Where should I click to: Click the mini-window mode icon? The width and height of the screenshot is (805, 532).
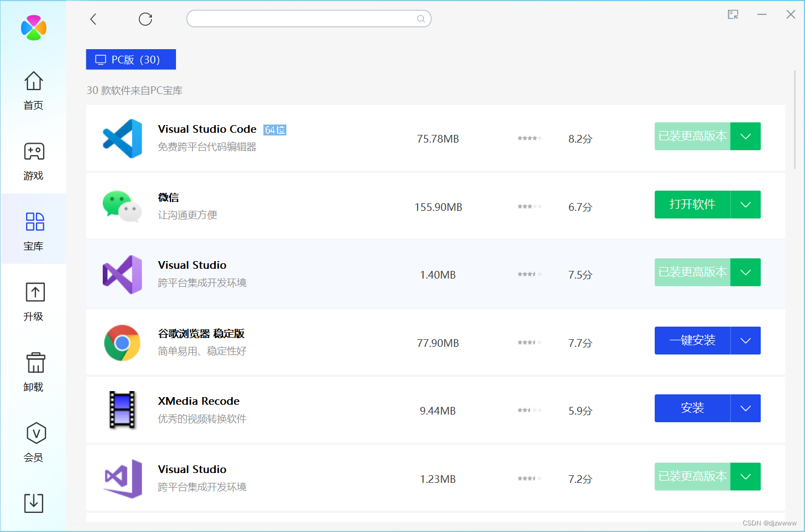[x=733, y=15]
